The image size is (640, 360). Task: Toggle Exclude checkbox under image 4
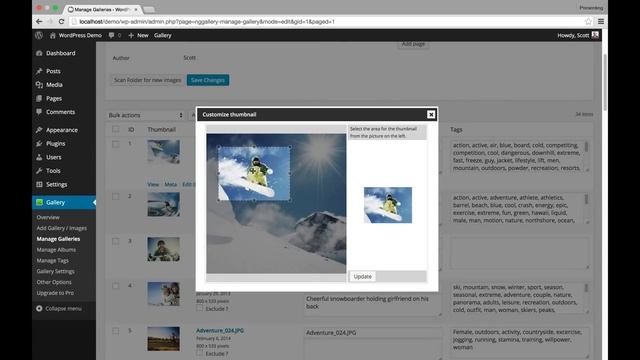[200, 308]
